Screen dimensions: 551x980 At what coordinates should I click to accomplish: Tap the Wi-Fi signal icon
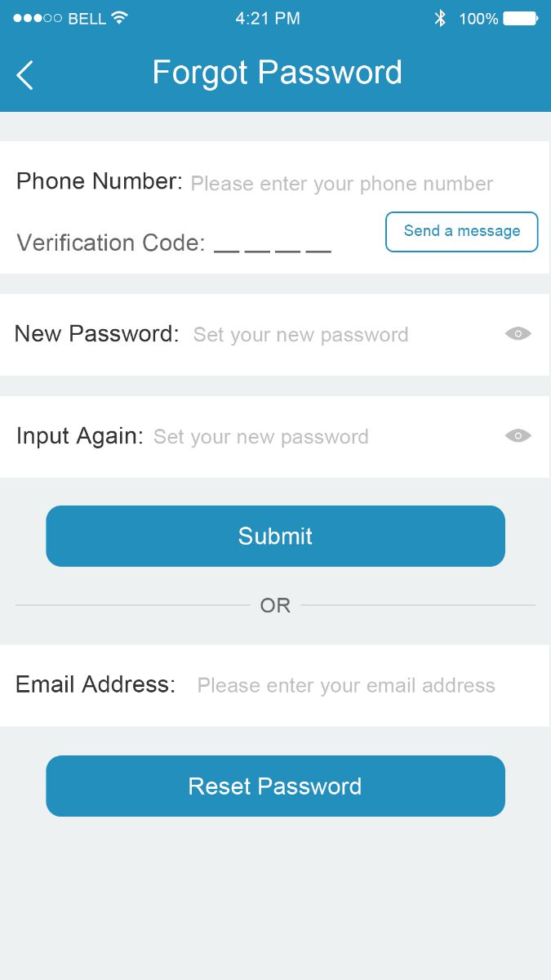click(x=120, y=18)
